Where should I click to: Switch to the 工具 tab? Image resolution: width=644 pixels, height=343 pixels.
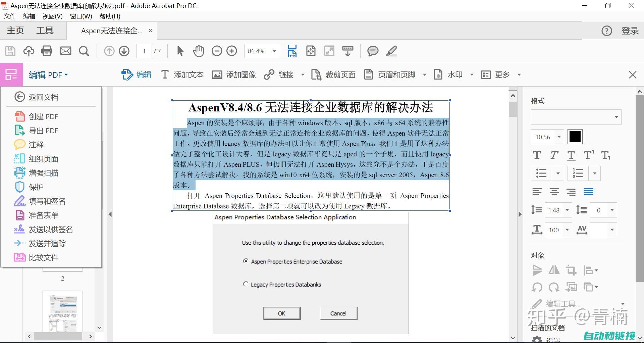(x=45, y=31)
